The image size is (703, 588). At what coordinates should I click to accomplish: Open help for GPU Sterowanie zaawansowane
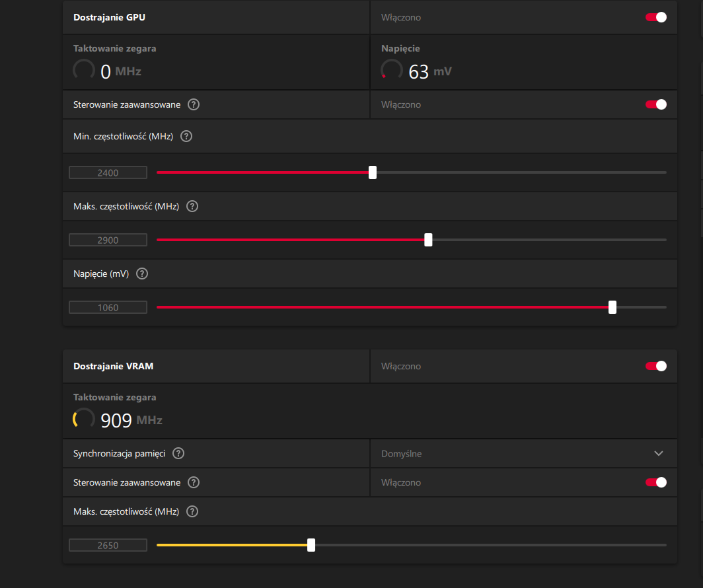[193, 104]
